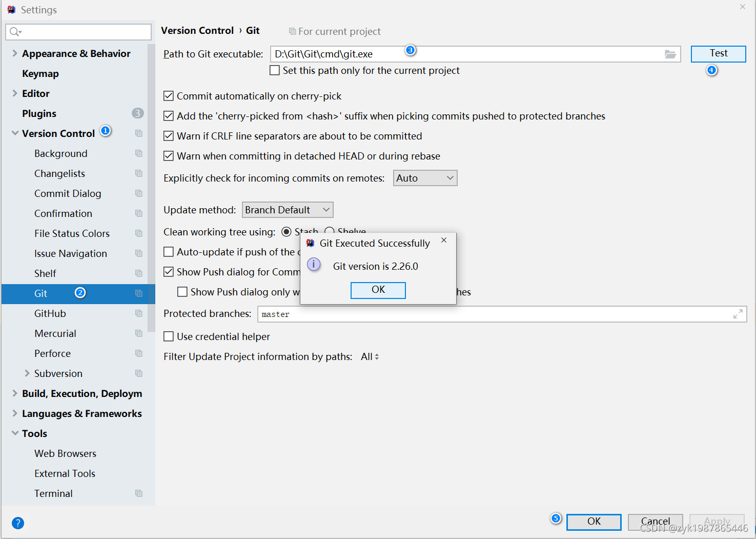Collapse the Version Control section
This screenshot has height=539, width=756.
(x=15, y=133)
